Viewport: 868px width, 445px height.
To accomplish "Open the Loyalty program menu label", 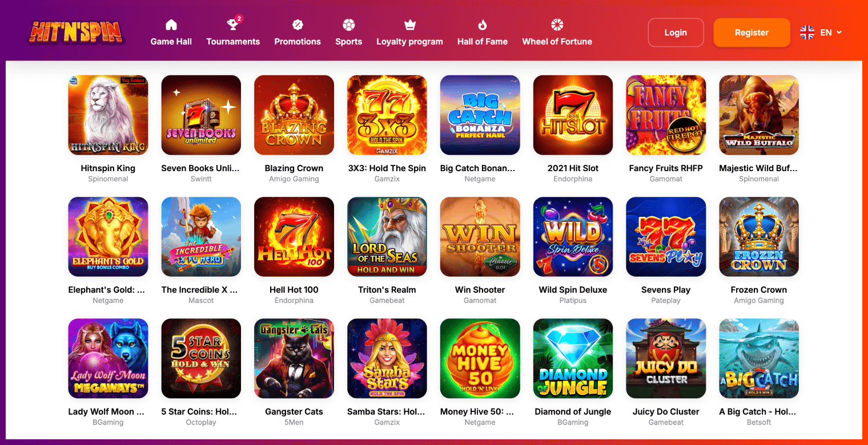I will pos(409,42).
